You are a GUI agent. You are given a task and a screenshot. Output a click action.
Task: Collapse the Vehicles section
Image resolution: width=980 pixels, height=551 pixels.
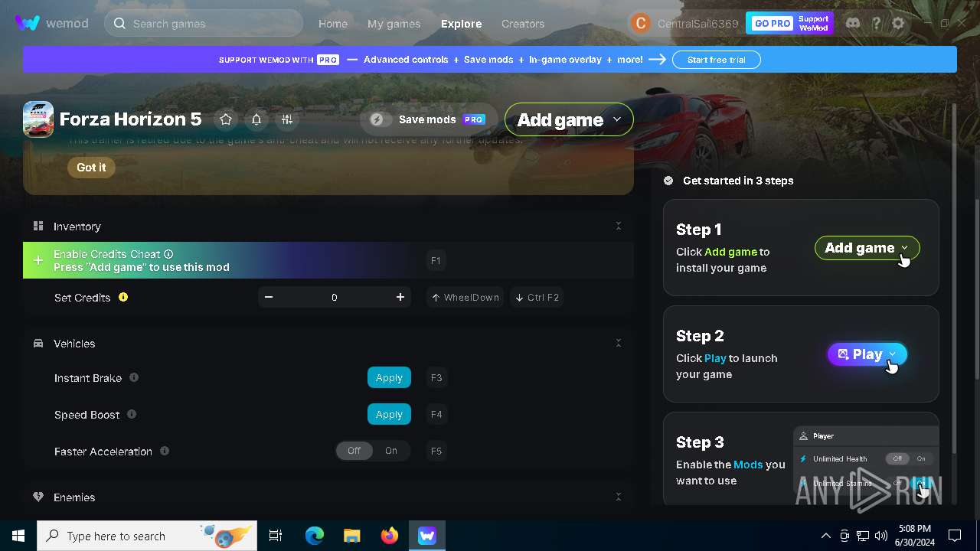(x=619, y=343)
